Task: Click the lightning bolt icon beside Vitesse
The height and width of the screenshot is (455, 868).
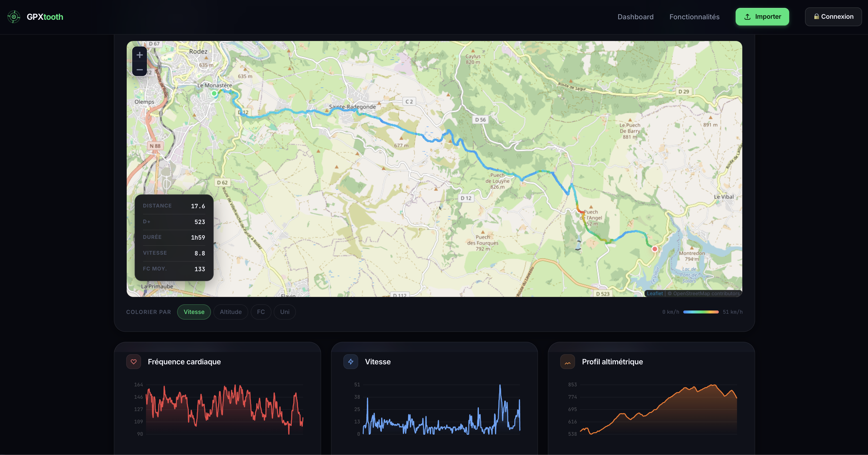Action: click(351, 362)
